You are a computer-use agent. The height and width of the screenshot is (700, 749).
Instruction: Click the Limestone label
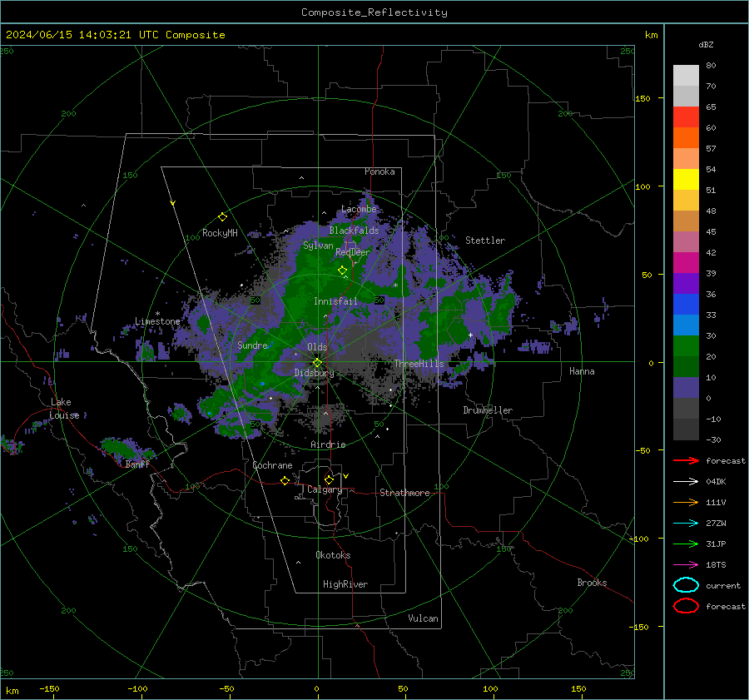157,321
